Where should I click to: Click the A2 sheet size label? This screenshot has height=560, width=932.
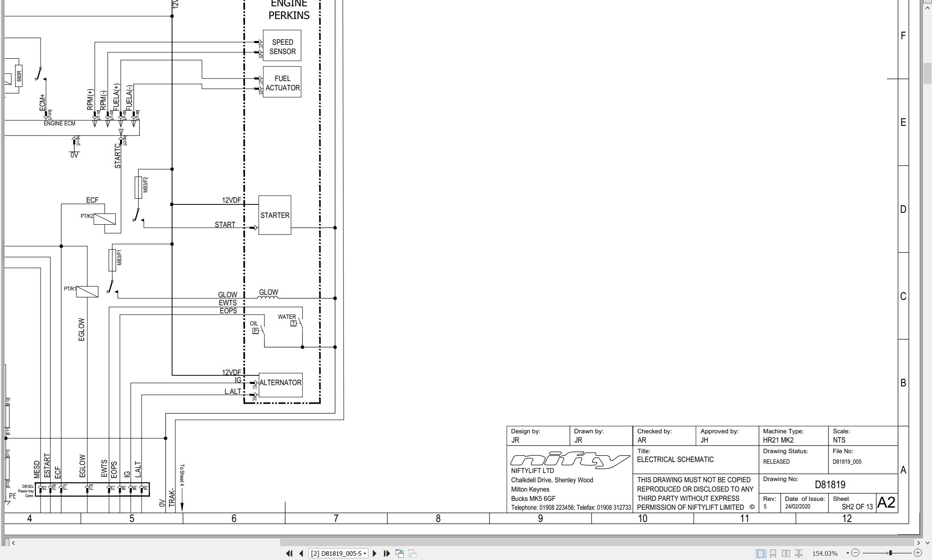pos(886,502)
